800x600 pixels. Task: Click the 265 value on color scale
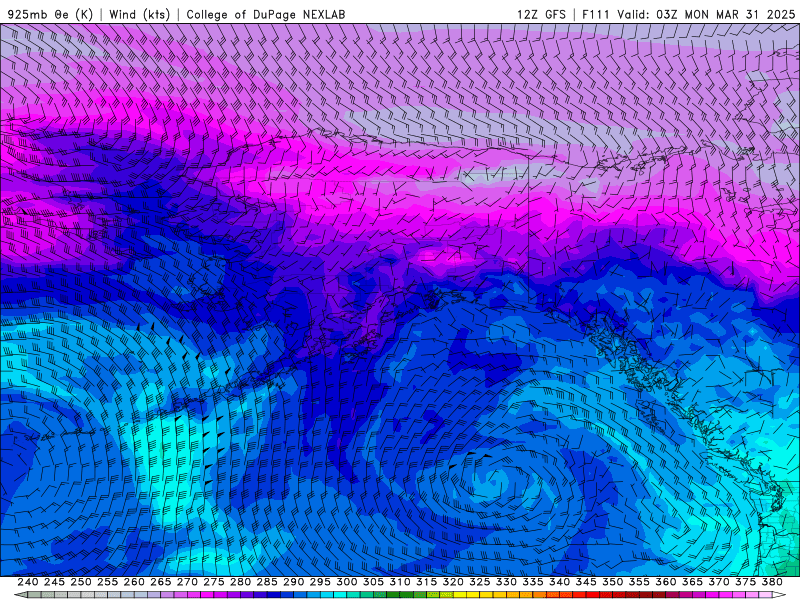tap(161, 582)
